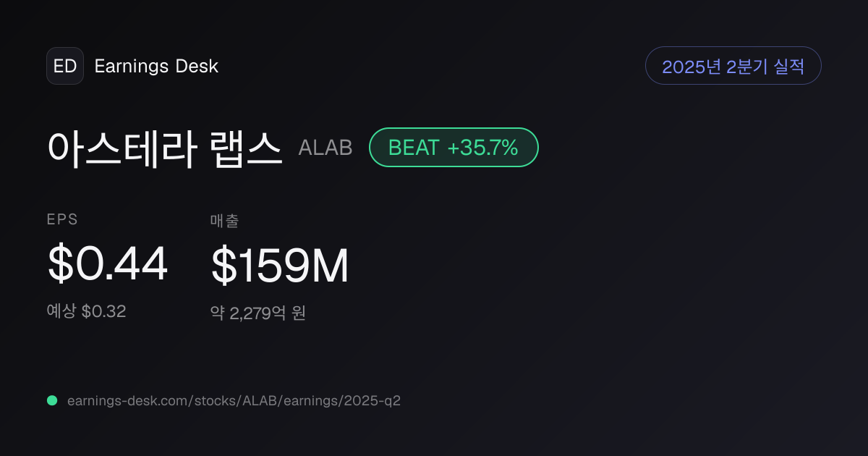Open the 2025년 2분기 실적 quarter pill

pos(733,66)
